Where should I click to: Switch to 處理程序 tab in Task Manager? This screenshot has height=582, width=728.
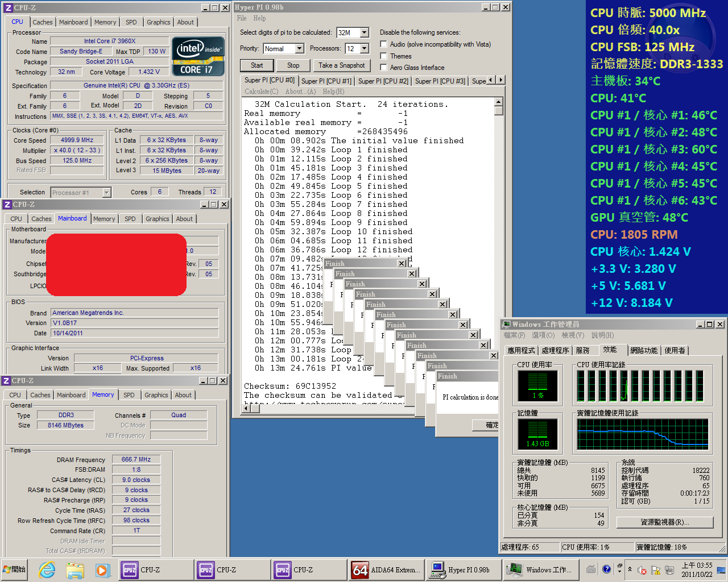click(556, 350)
